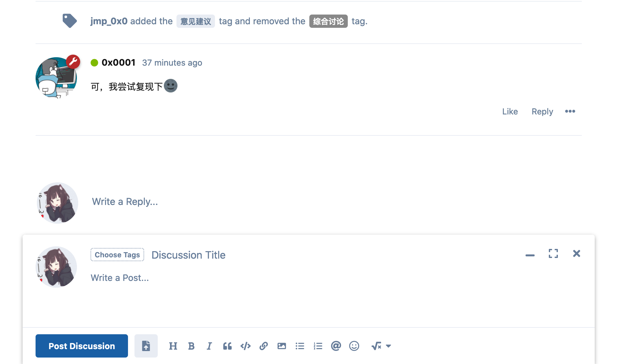618x364 pixels.
Task: Mention a user with @ icon
Action: tap(336, 346)
